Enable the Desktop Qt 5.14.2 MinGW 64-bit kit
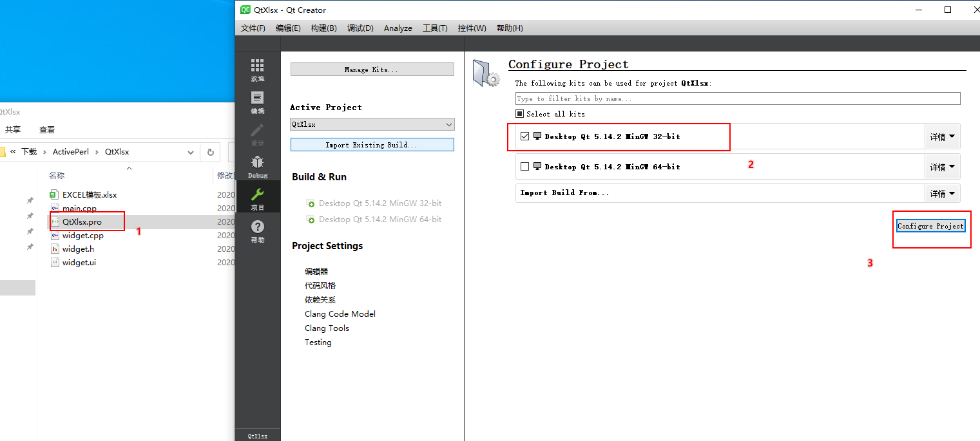 tap(524, 166)
